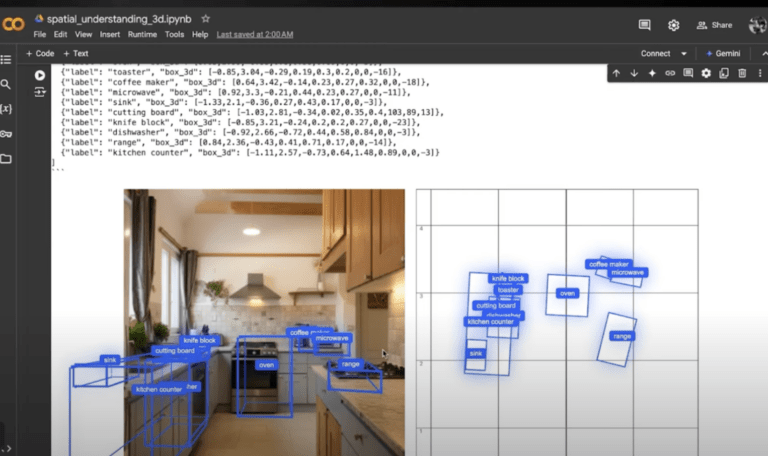
Task: Add a new Text cell
Action: coord(76,53)
